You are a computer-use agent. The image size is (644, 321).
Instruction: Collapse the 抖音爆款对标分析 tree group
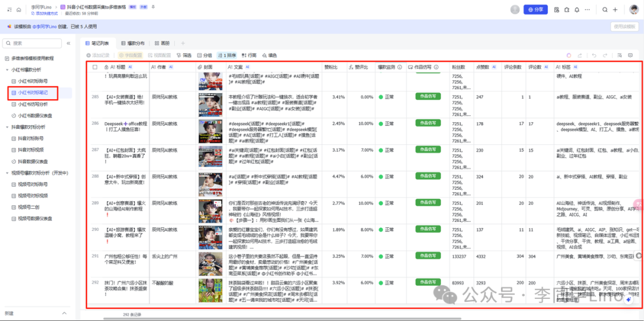(x=7, y=127)
